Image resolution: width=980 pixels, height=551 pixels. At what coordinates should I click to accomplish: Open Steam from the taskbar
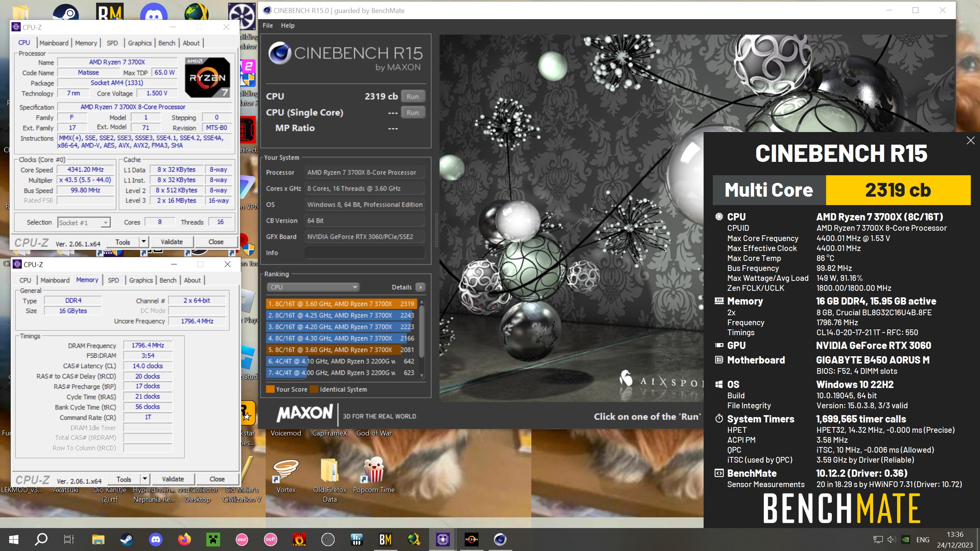127,540
